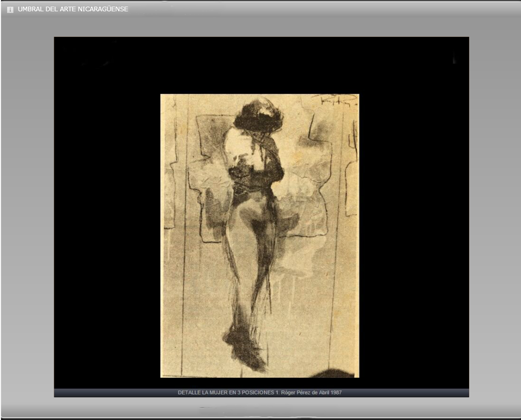Click the caption DETALLE LA MUJER EN 3 POSICIONES
Viewport: 521px width, 420px height.
(259, 392)
